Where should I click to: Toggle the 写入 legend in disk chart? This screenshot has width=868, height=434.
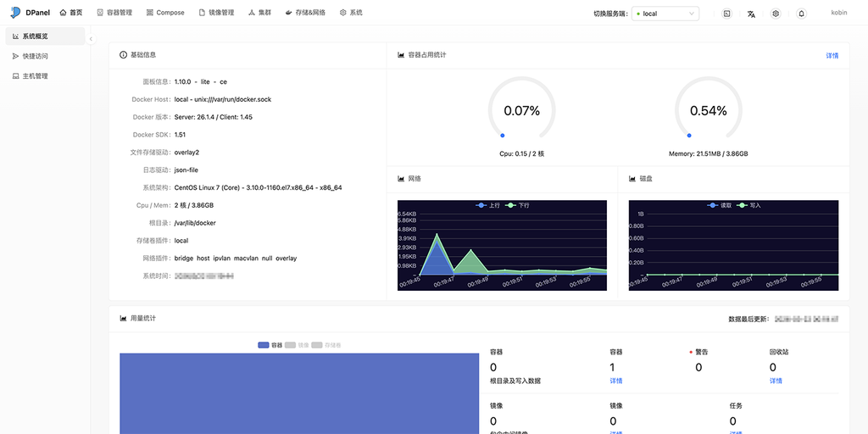[x=749, y=205]
